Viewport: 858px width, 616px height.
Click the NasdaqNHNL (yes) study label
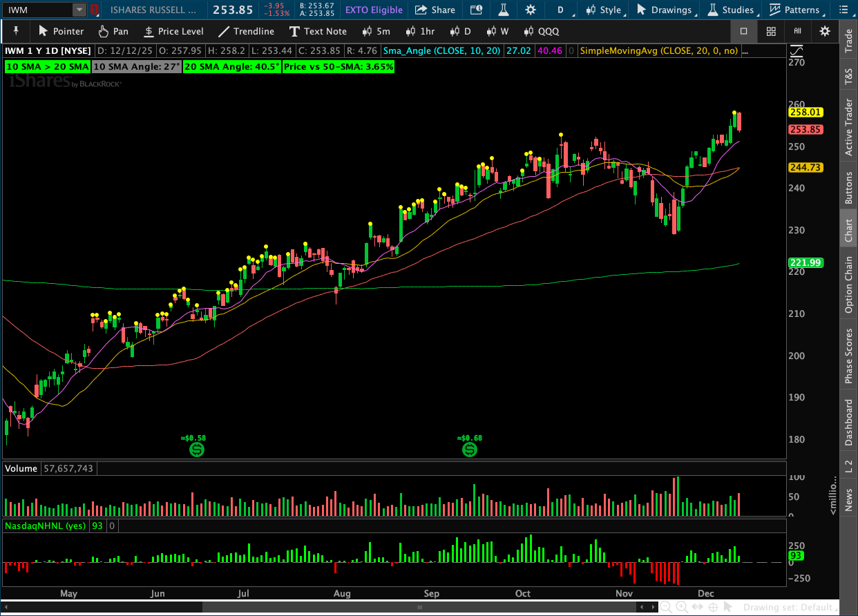click(45, 526)
